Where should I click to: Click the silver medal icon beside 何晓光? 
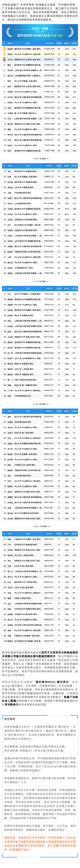4,54
